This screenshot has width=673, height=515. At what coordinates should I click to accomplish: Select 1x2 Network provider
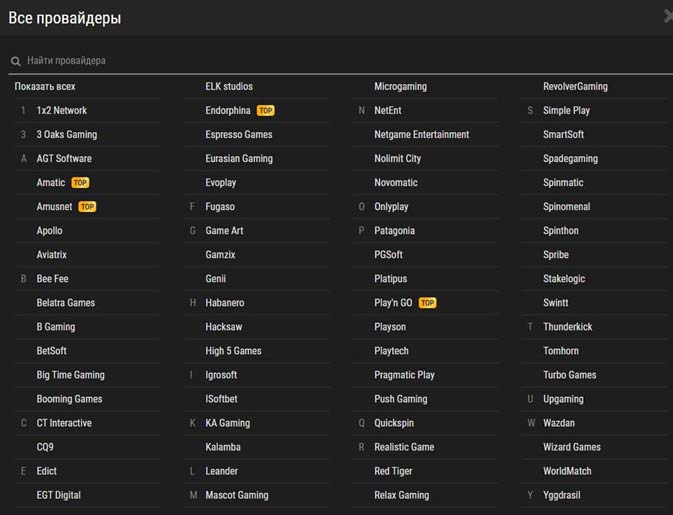(62, 111)
